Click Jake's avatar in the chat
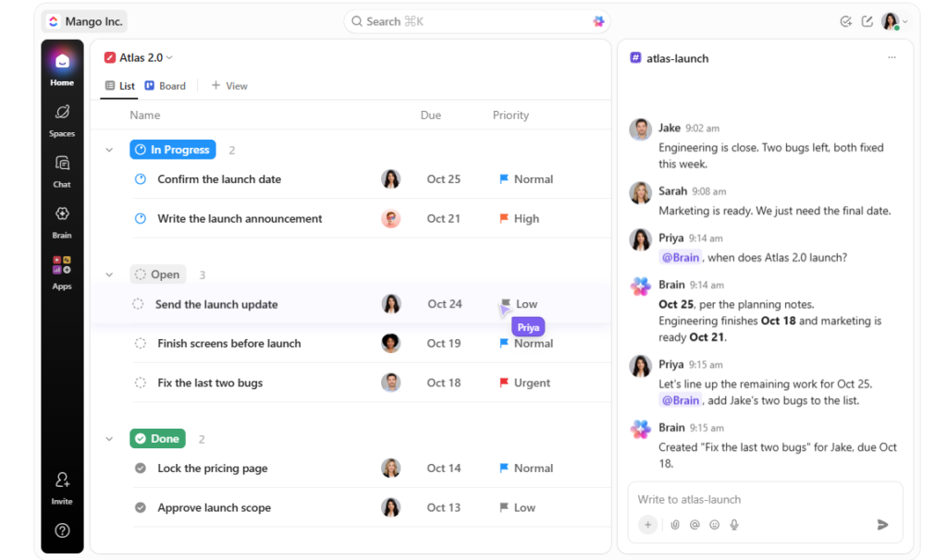The width and height of the screenshot is (947, 560). [x=641, y=128]
